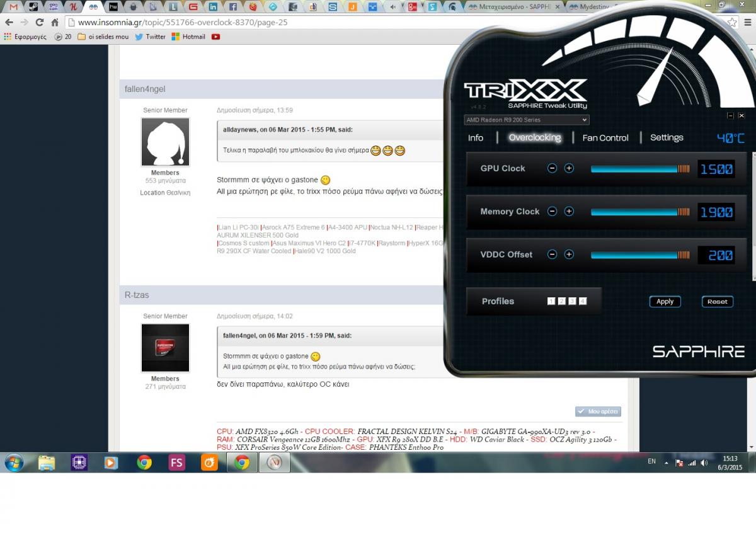Go back with Chrome's back arrow

(9, 22)
